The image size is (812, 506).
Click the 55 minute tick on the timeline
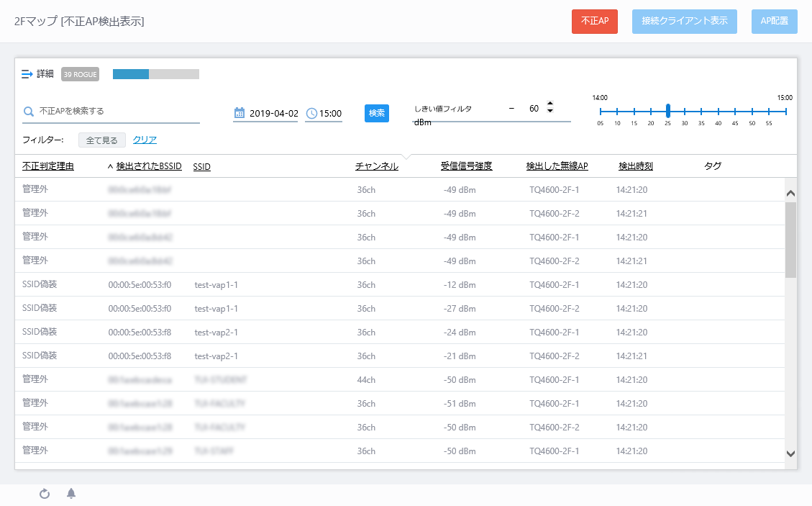(769, 111)
